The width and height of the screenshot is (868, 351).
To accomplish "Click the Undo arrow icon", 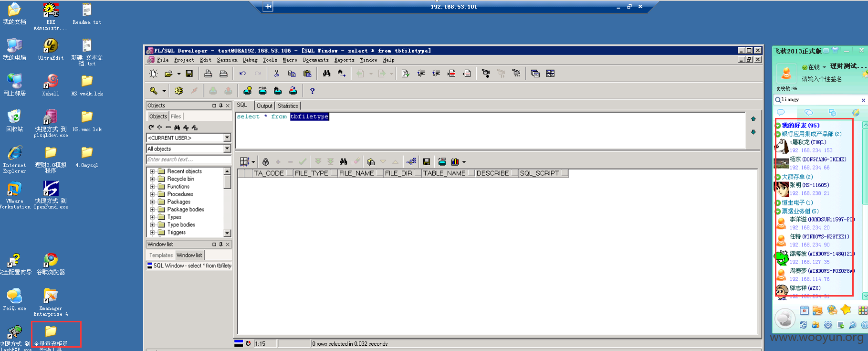I will (243, 74).
